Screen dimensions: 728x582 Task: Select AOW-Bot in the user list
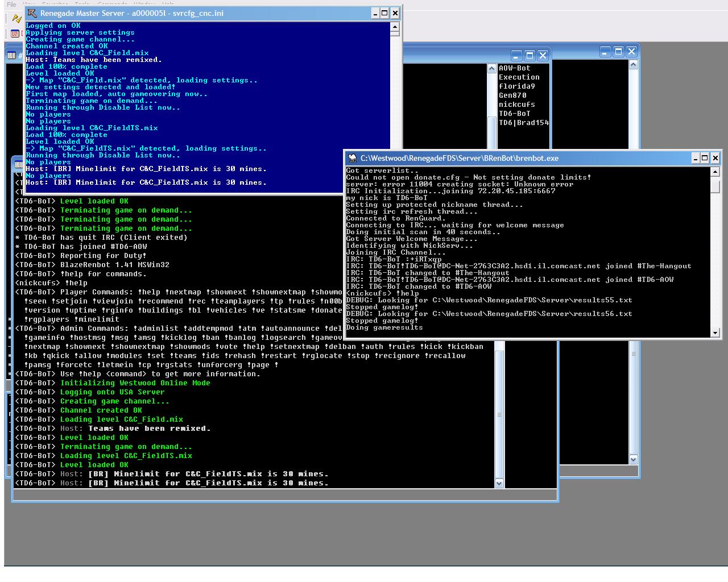click(514, 68)
